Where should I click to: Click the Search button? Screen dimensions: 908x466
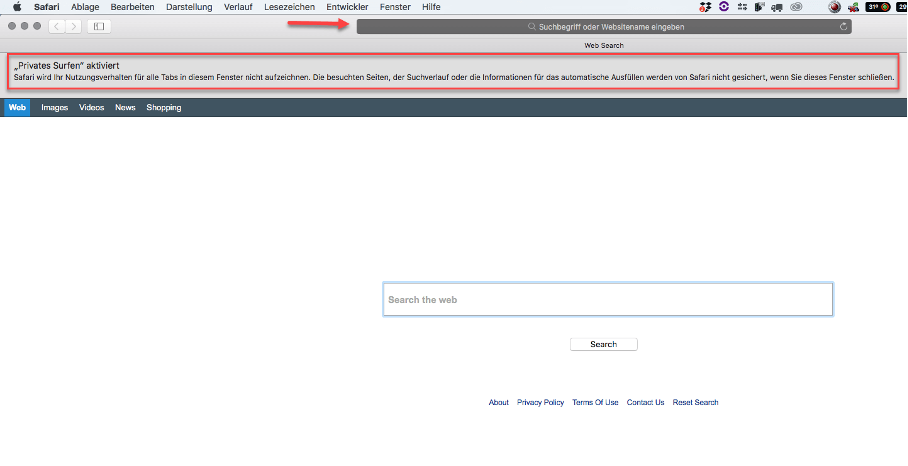(x=603, y=344)
